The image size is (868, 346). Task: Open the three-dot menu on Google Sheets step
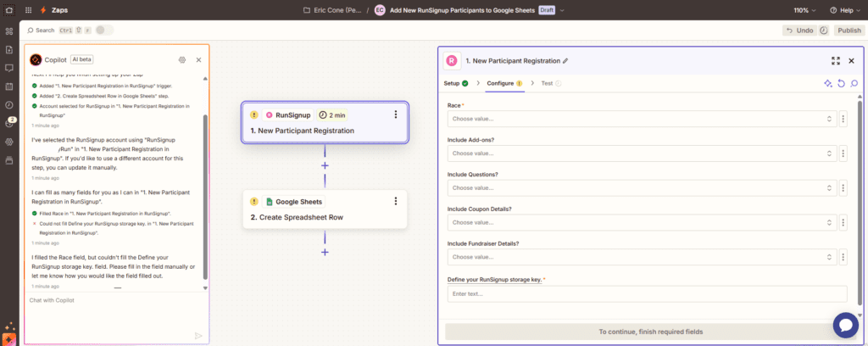coord(395,201)
